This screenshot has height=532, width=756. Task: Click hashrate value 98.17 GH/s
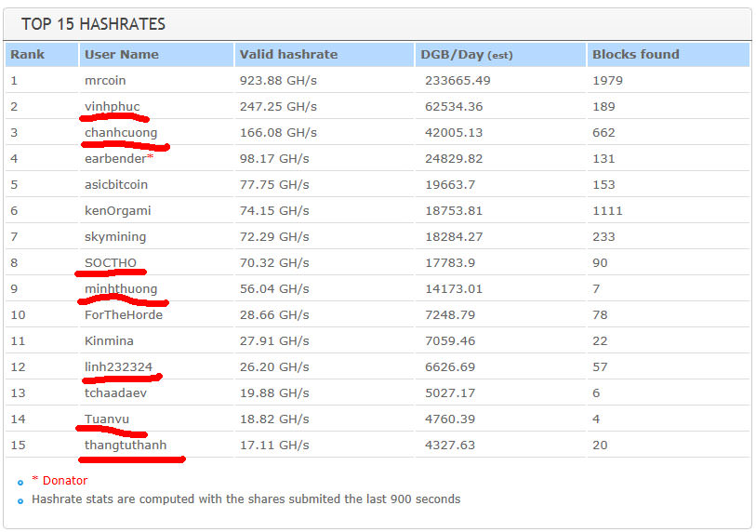274,159
